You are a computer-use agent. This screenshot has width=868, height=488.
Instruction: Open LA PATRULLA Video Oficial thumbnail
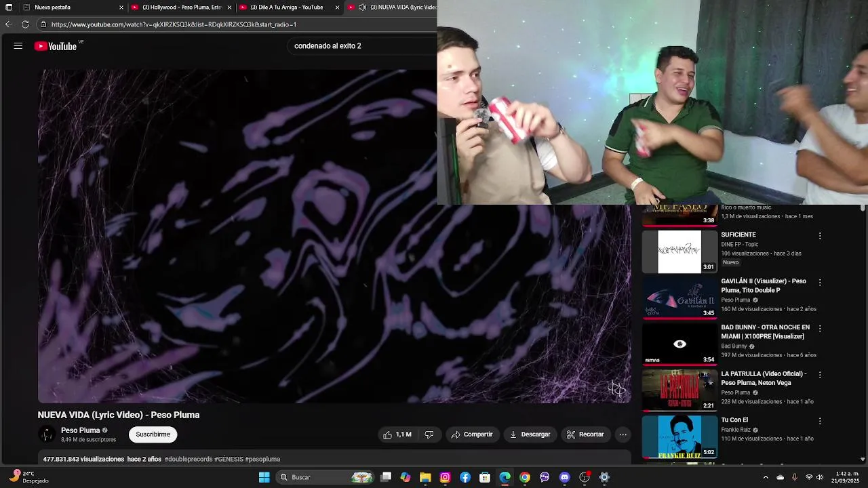point(679,390)
